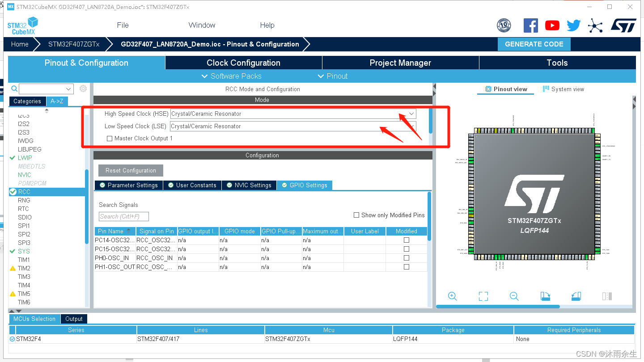Enable the Master Clock Output 1 checkbox

click(110, 139)
